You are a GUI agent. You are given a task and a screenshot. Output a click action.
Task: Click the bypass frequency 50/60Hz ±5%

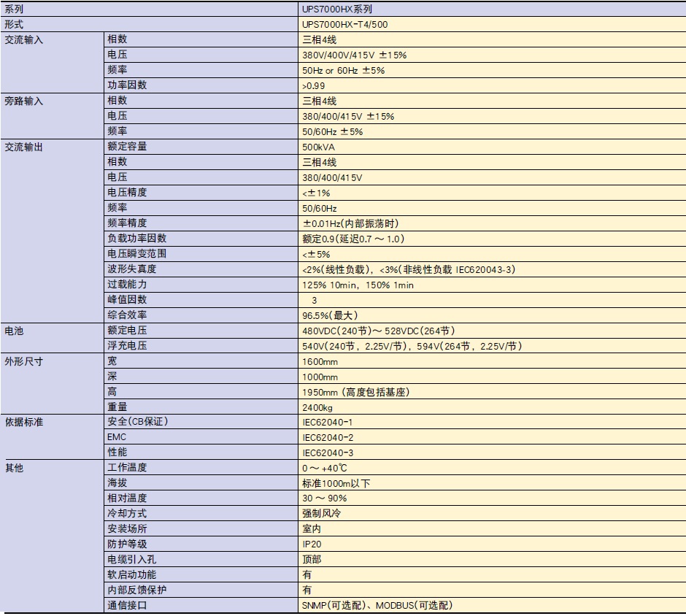(333, 131)
